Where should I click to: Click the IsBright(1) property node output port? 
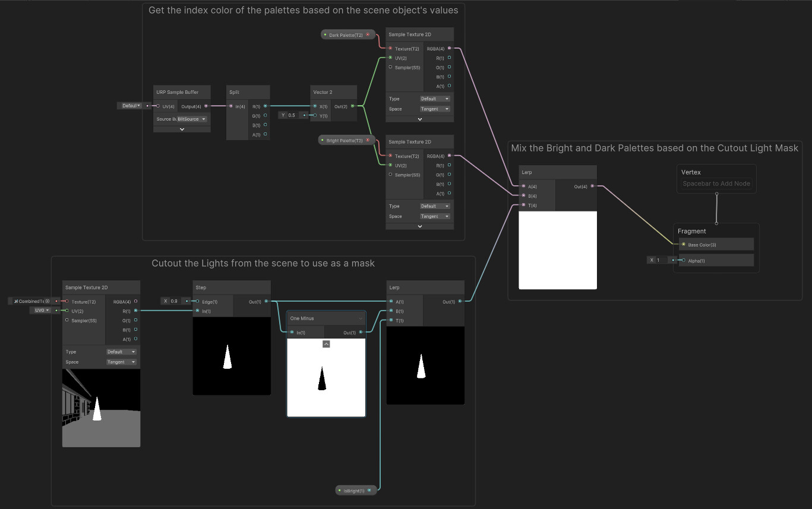[x=370, y=490]
